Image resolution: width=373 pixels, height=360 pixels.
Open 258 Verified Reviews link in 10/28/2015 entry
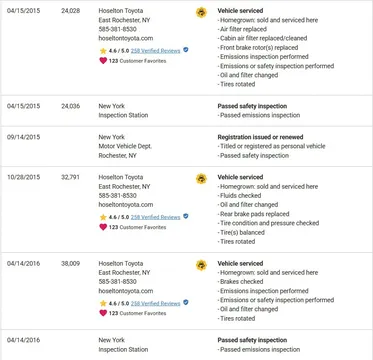(155, 217)
